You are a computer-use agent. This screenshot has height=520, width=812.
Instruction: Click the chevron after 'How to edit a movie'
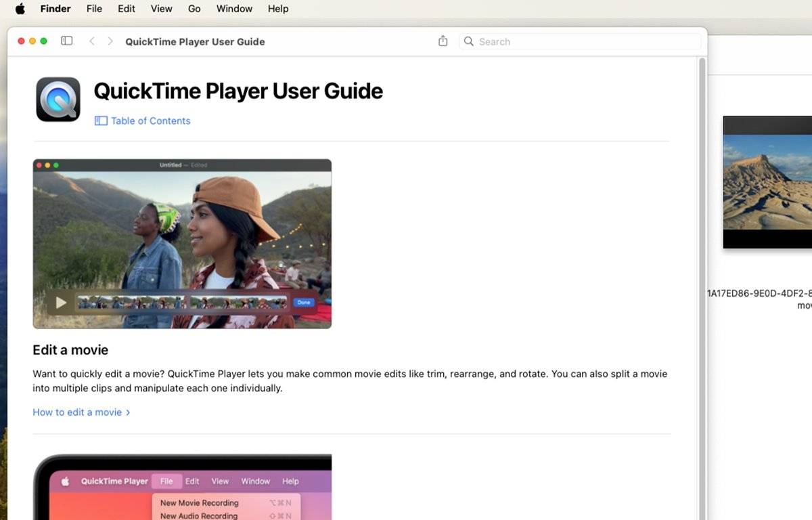128,412
